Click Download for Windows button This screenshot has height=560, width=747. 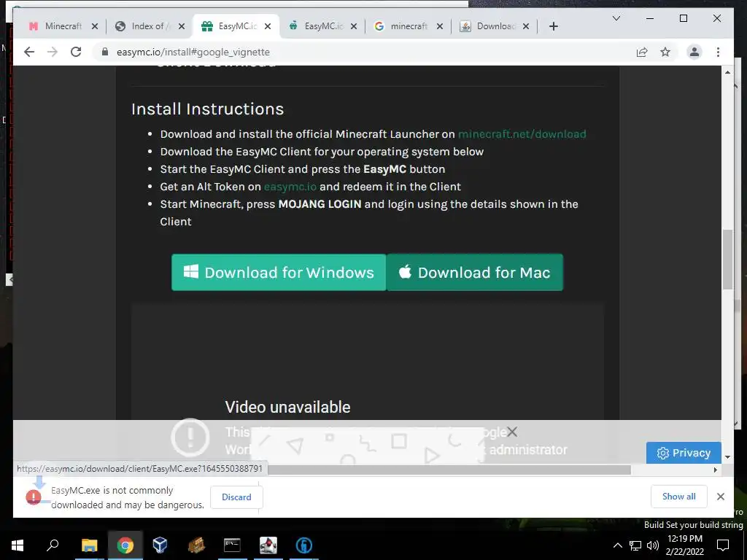tap(279, 273)
